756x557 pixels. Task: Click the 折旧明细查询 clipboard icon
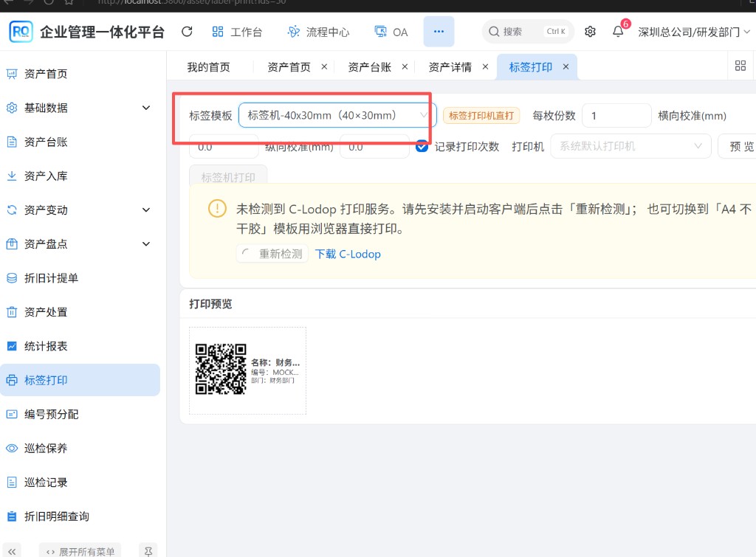pyautogui.click(x=12, y=516)
